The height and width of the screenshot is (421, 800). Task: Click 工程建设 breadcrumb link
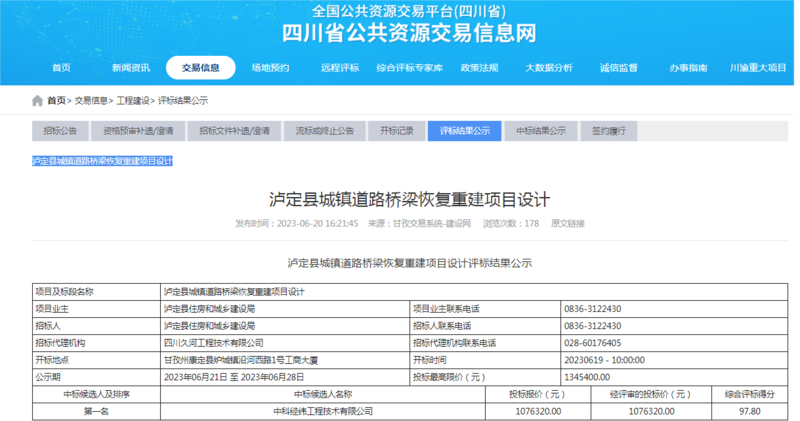point(133,101)
